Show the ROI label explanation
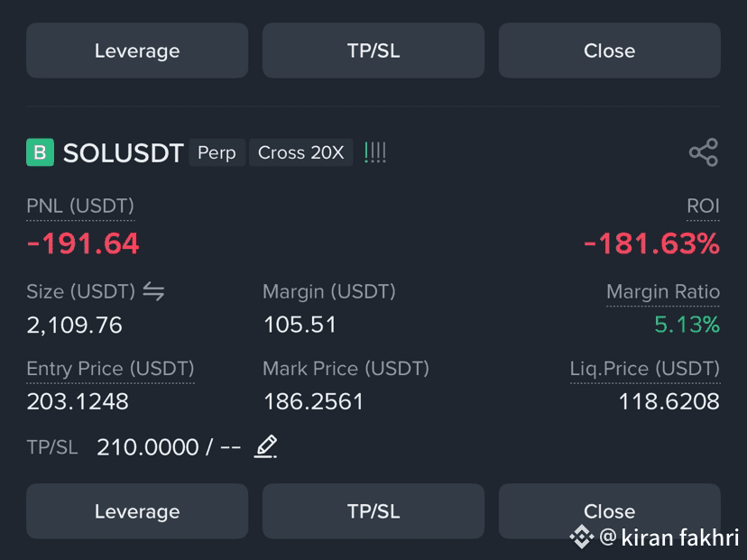 (703, 207)
